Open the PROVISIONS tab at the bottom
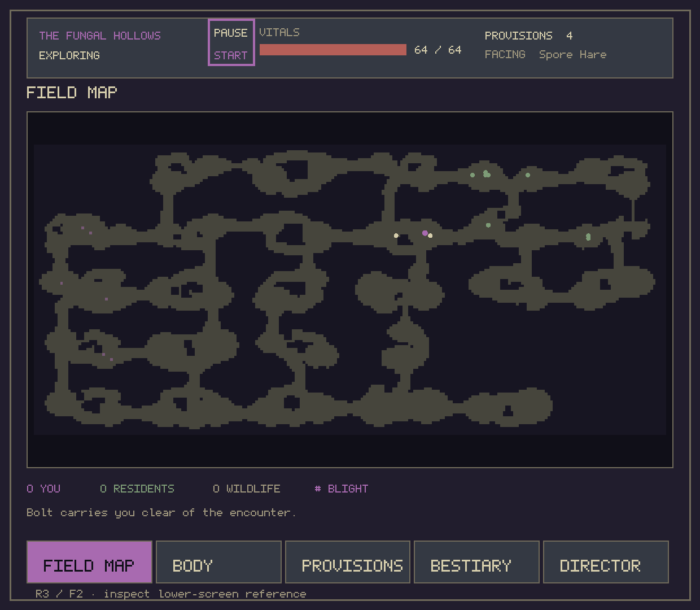This screenshot has height=610, width=700. click(348, 562)
